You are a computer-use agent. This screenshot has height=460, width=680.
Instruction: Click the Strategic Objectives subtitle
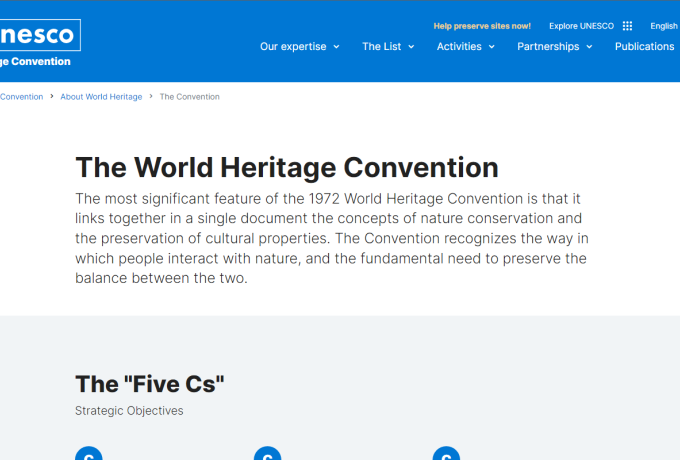click(x=129, y=411)
